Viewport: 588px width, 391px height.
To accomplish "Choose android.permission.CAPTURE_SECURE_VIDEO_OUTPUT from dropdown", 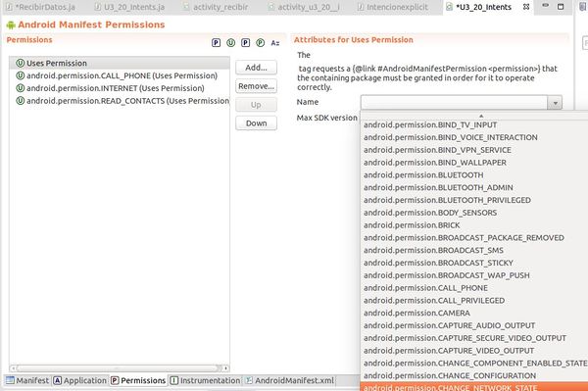I will pos(474,338).
